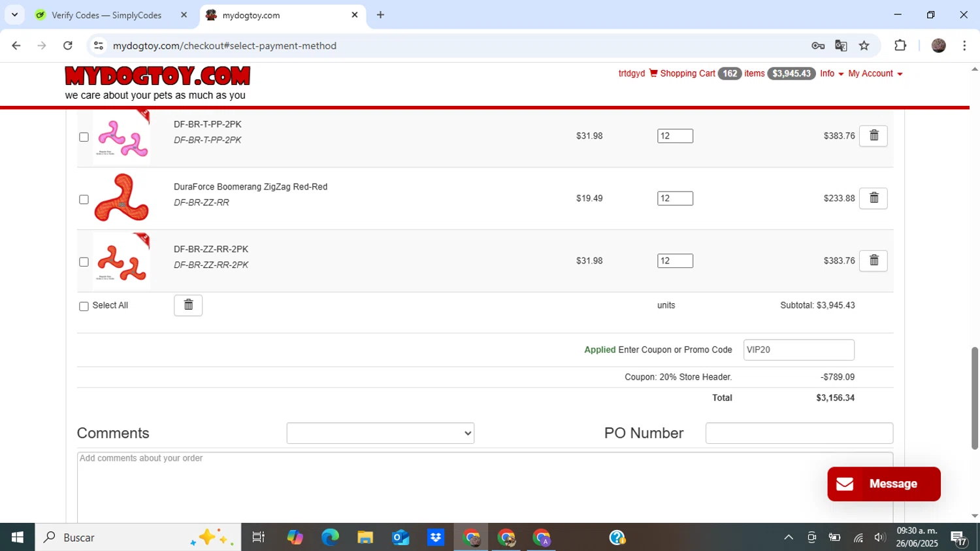The width and height of the screenshot is (980, 551).
Task: Switch to the Verify Codes — SimplyCodes tab
Action: 106,15
